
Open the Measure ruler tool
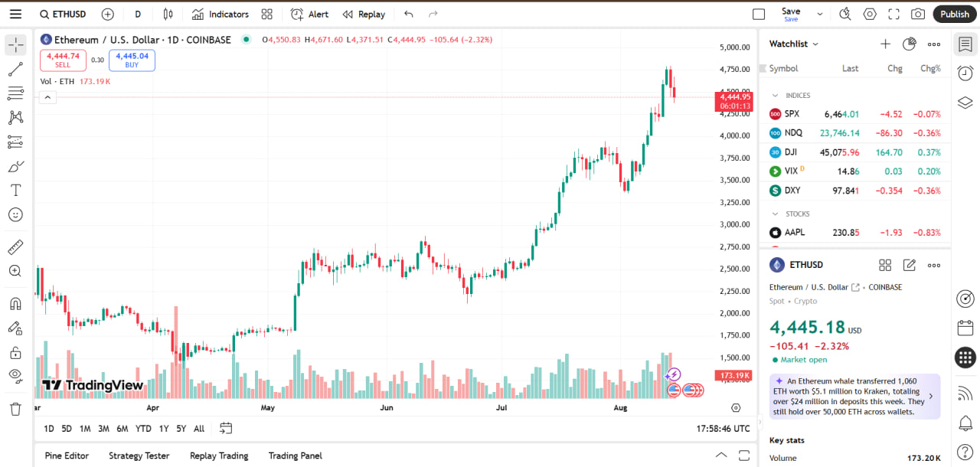(15, 247)
